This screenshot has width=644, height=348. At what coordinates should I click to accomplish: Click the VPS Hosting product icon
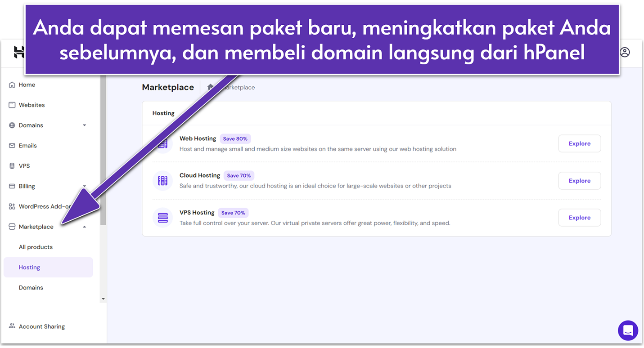point(162,217)
